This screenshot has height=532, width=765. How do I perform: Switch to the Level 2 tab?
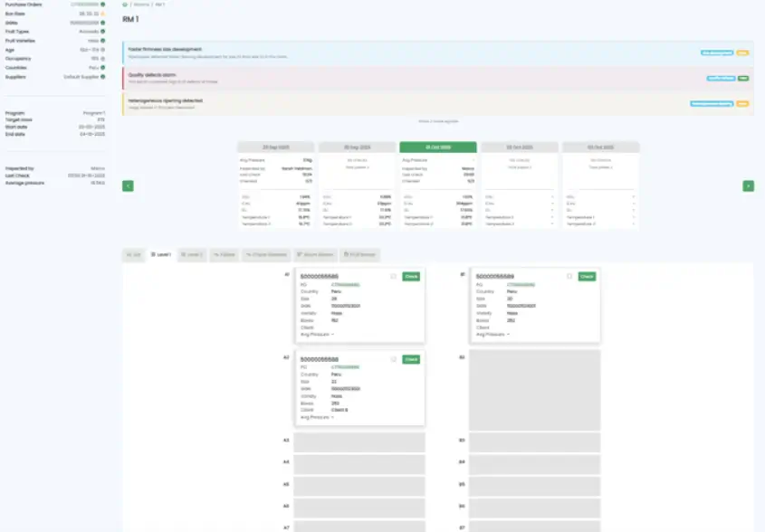tap(191, 255)
